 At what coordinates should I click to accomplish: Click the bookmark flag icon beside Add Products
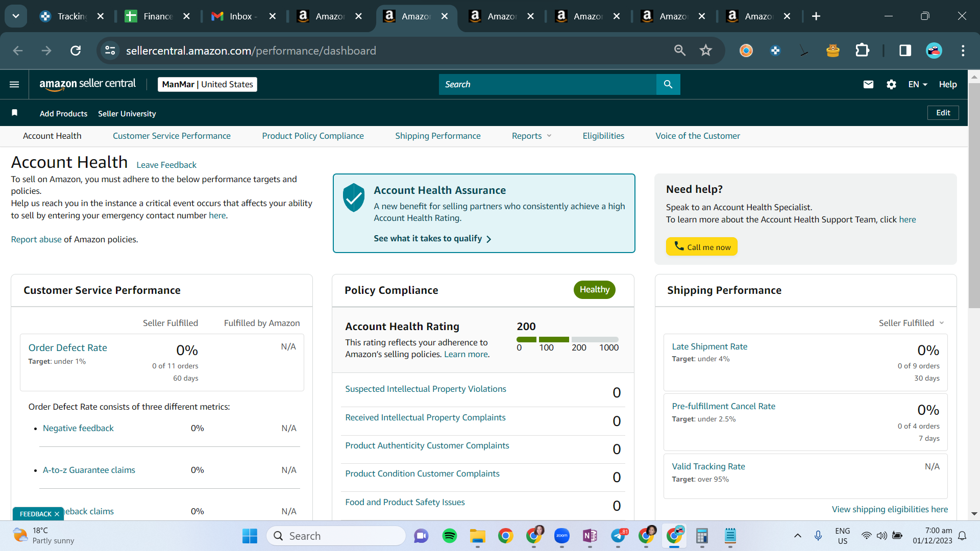(15, 113)
